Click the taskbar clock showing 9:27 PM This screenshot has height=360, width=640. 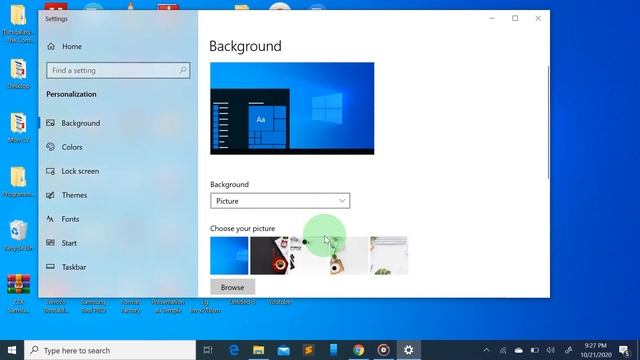click(596, 350)
